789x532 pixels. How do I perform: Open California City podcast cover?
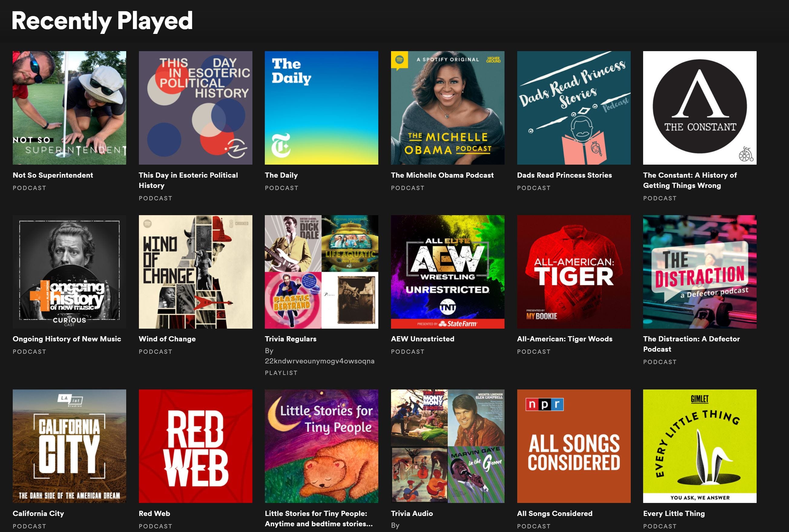pyautogui.click(x=69, y=446)
